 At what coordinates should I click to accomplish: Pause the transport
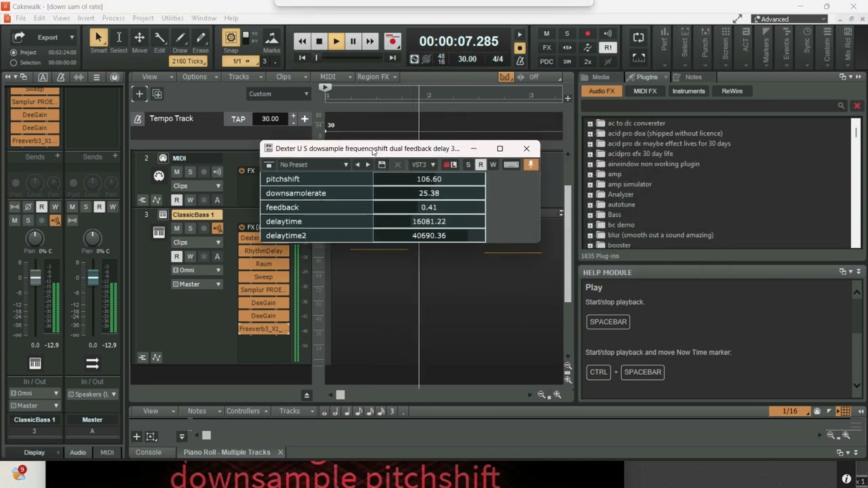[x=353, y=41]
